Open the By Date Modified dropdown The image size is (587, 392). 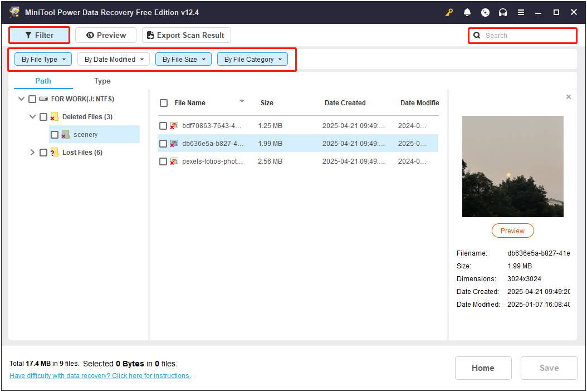pos(114,59)
